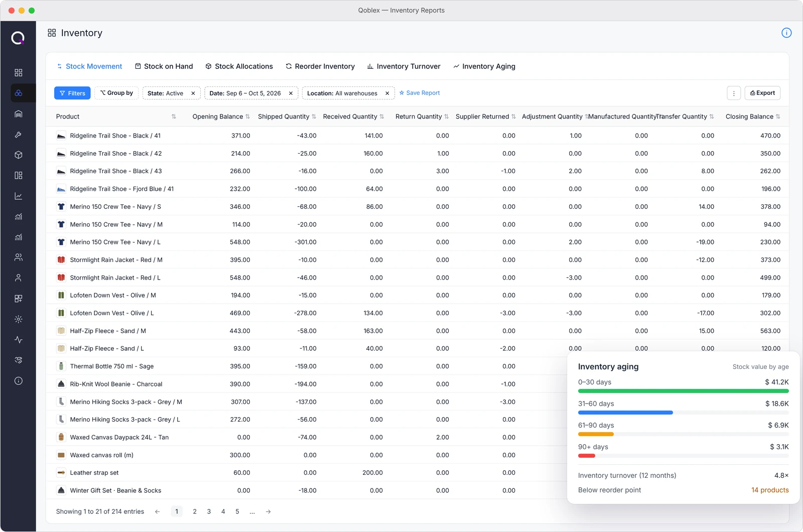Viewport: 803px width, 532px height.
Task: Go to page 2
Action: pos(195,511)
